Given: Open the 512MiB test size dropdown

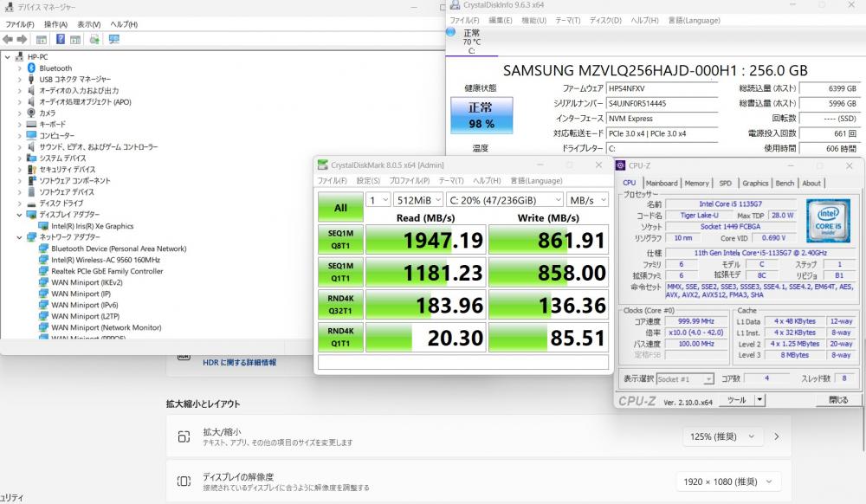Looking at the screenshot, I should click(x=418, y=200).
